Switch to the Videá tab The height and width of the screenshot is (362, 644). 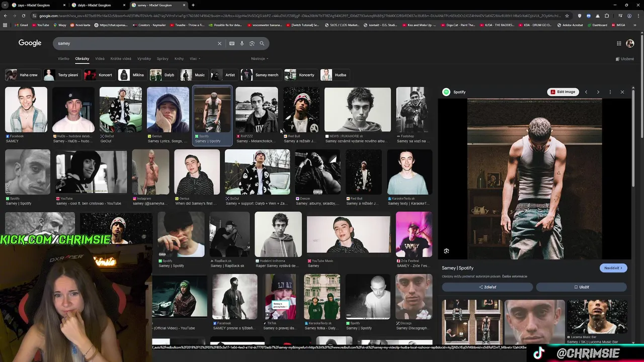click(100, 59)
